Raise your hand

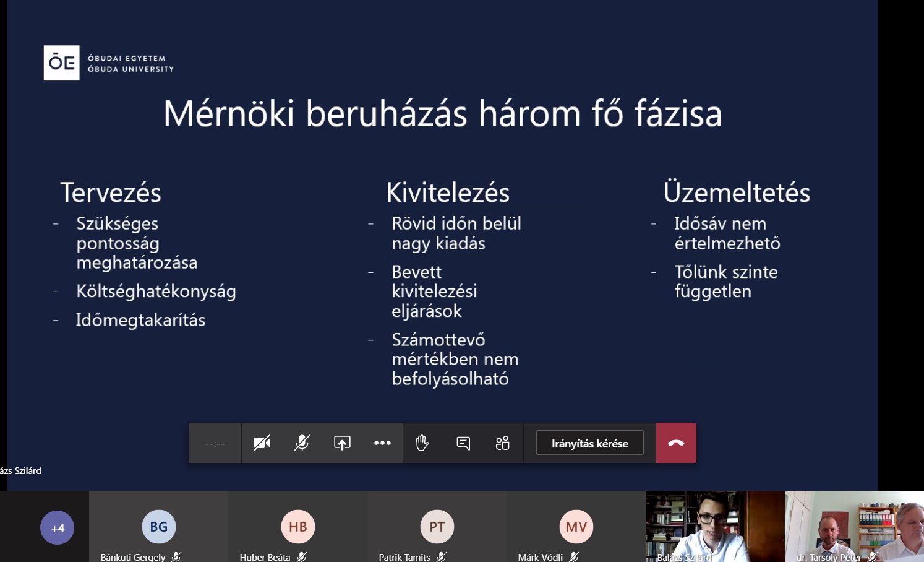pyautogui.click(x=422, y=443)
